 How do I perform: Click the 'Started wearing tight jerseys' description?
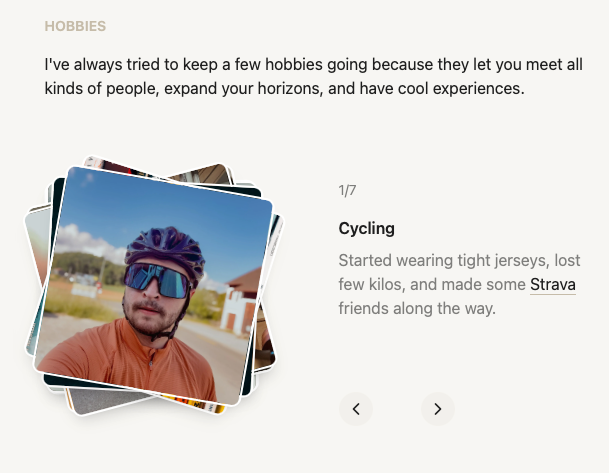pyautogui.click(x=459, y=284)
